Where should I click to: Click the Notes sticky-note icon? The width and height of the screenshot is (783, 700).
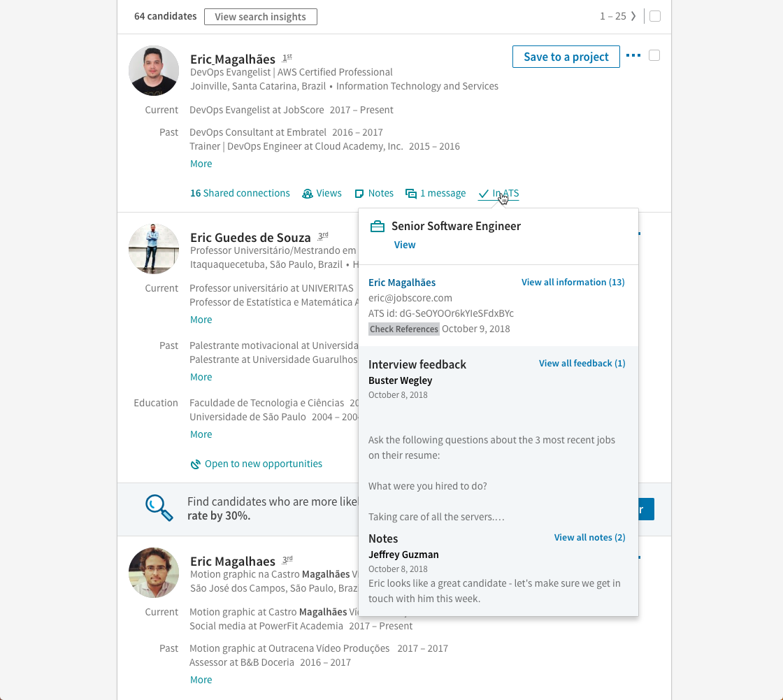[359, 194]
